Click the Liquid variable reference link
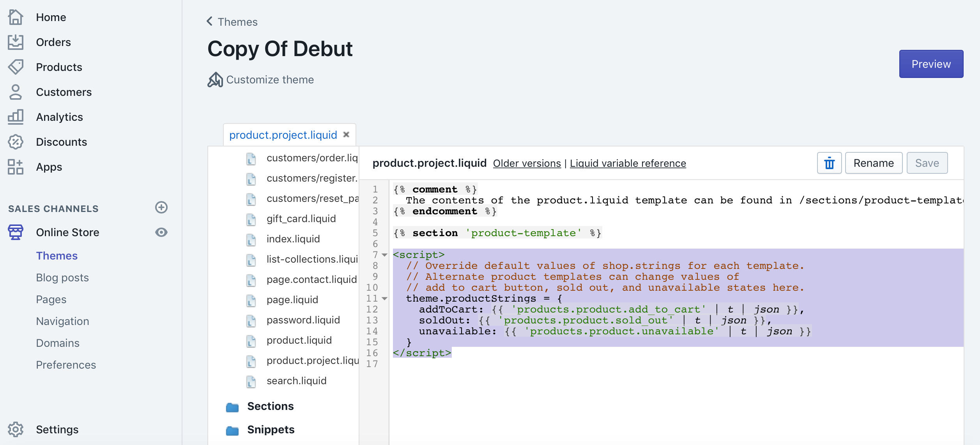 tap(627, 163)
